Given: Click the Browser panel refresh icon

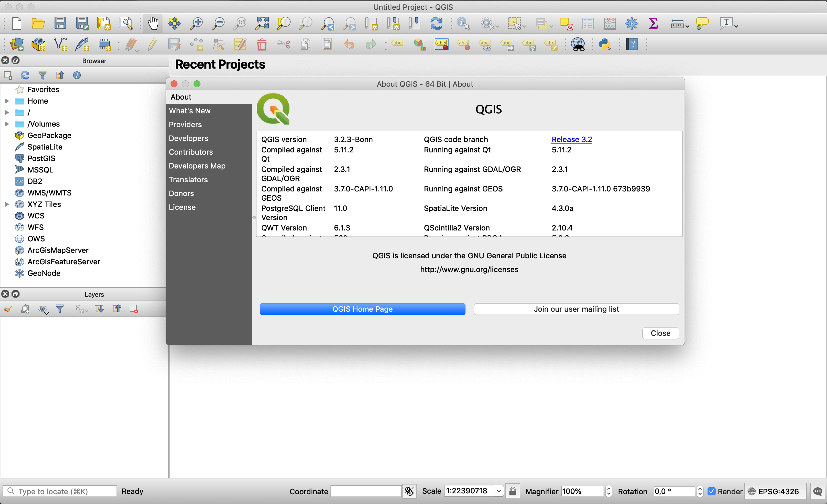Looking at the screenshot, I should [x=25, y=75].
